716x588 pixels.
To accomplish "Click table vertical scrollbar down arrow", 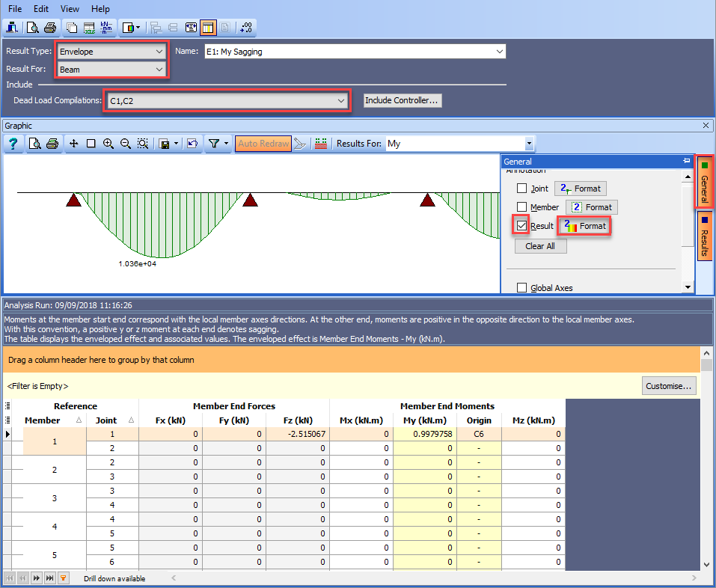I will (x=706, y=565).
